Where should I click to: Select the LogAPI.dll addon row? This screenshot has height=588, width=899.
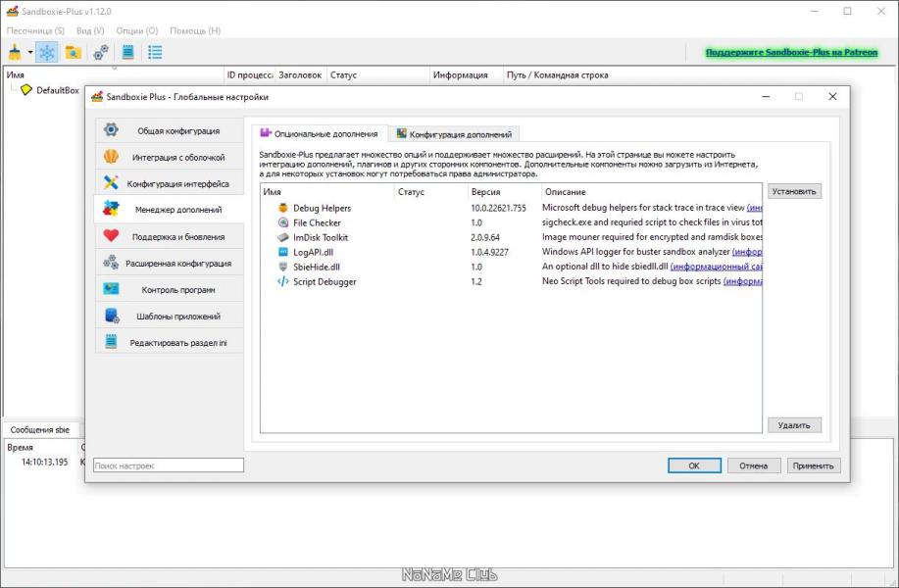point(510,252)
